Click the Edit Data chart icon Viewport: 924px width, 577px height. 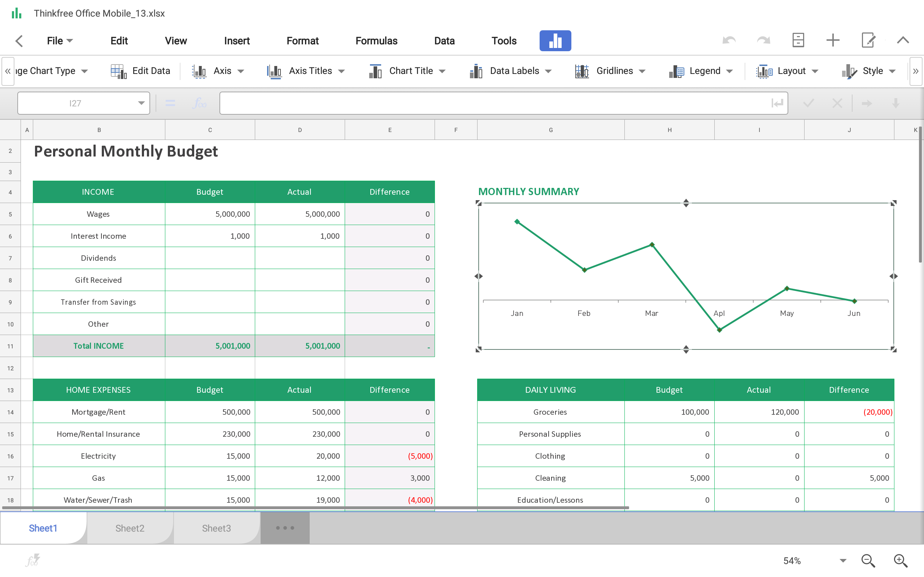tap(140, 71)
